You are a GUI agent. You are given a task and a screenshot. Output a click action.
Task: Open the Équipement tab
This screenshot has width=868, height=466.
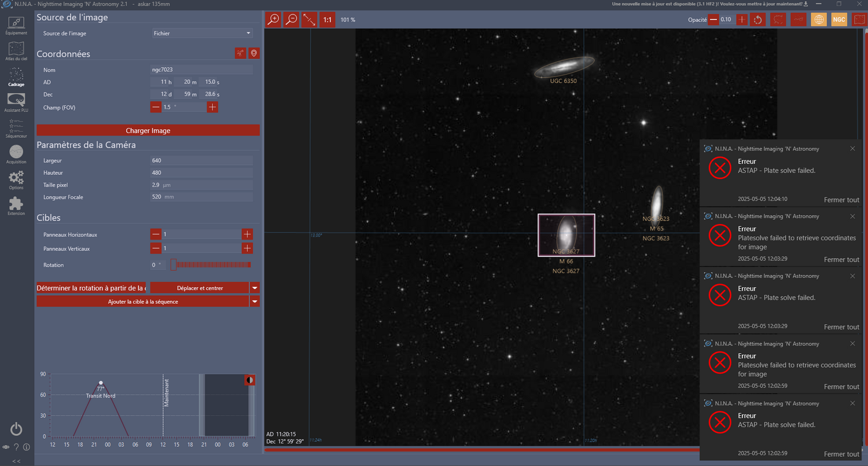click(16, 25)
